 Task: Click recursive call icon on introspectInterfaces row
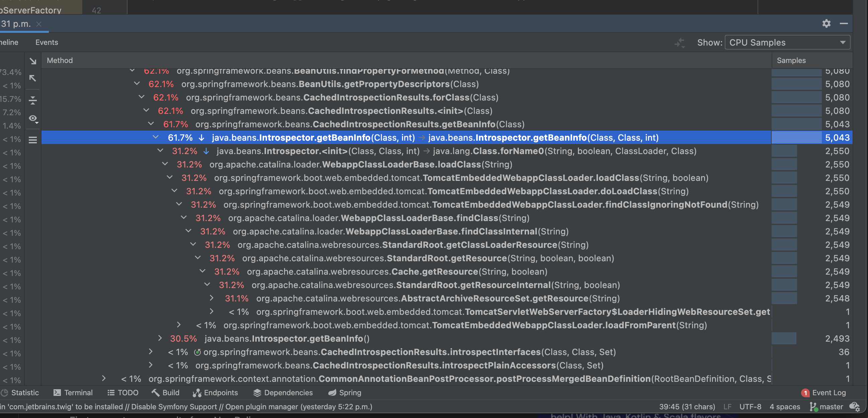[197, 352]
